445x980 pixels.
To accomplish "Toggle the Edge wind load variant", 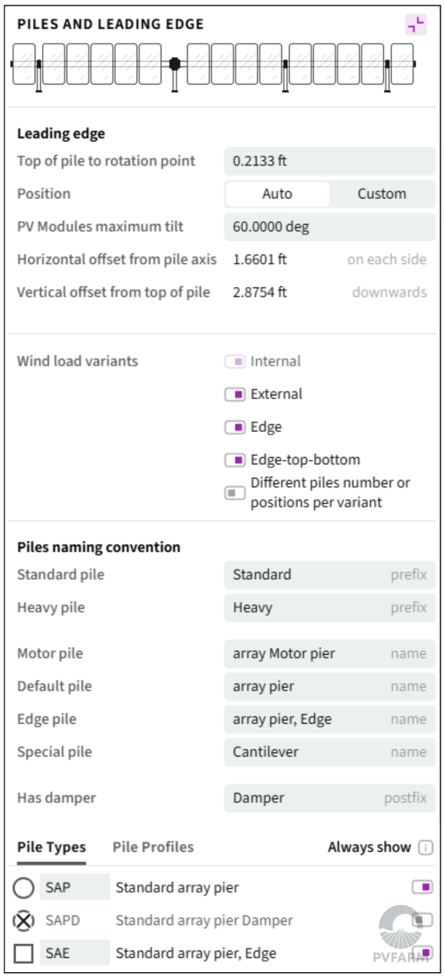I will [x=234, y=427].
